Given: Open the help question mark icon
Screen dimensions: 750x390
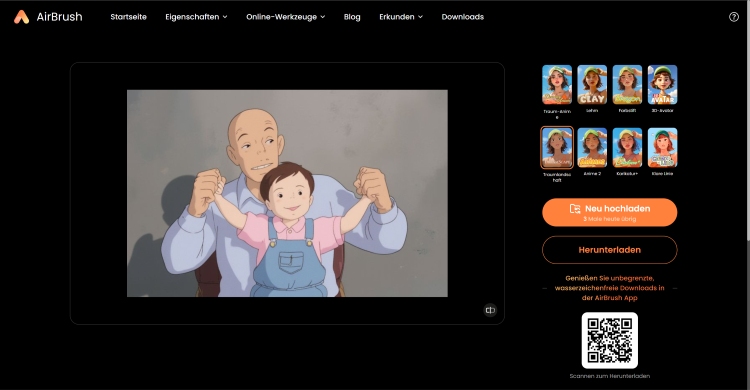Looking at the screenshot, I should pyautogui.click(x=734, y=17).
